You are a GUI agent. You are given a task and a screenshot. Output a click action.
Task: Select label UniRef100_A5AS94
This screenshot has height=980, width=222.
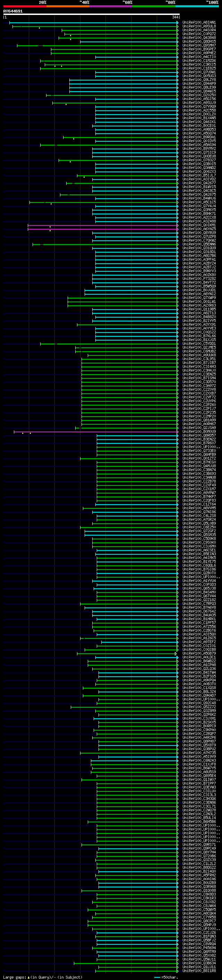coord(199,145)
